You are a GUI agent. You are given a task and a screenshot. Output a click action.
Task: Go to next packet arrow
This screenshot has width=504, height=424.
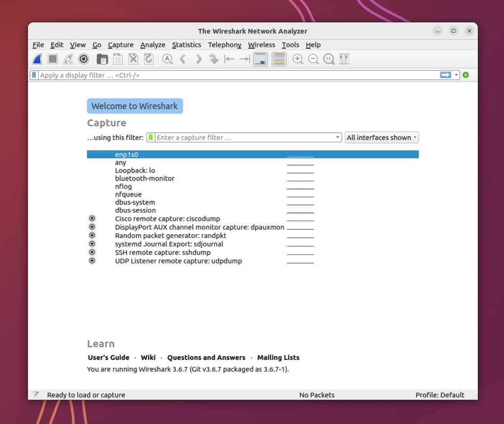(199, 59)
